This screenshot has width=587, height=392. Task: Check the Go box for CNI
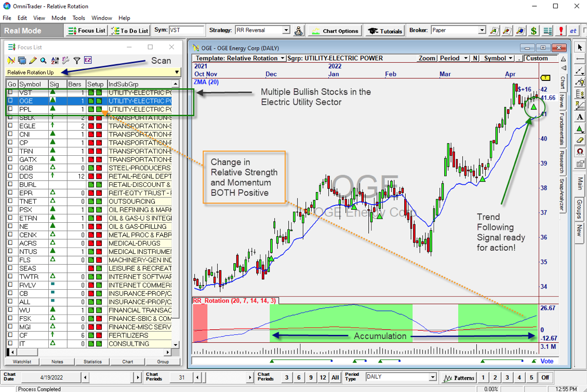[10, 134]
